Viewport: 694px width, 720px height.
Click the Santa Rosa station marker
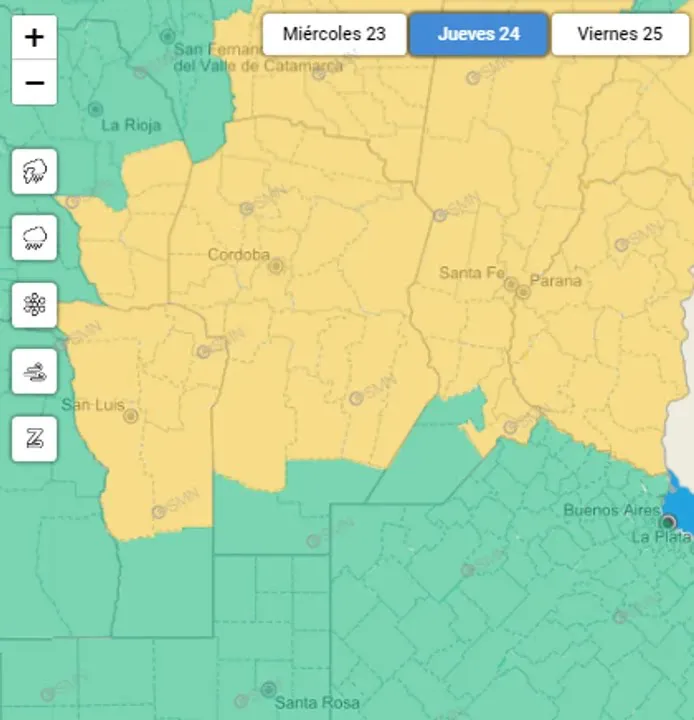click(268, 689)
